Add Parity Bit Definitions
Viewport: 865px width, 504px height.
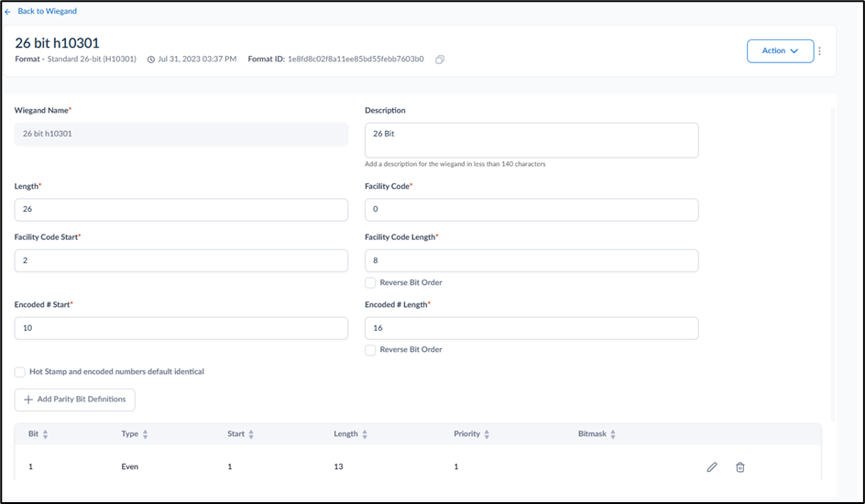click(x=74, y=400)
